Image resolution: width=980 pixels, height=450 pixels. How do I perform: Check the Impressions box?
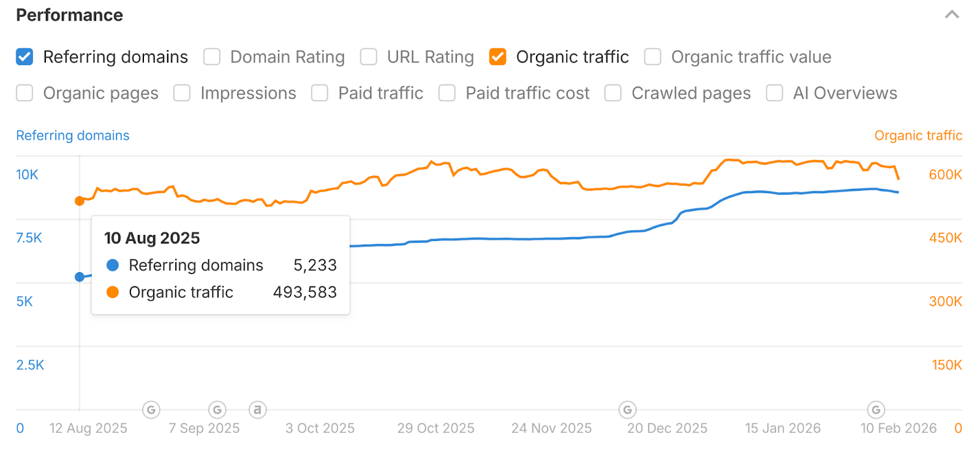(x=182, y=93)
